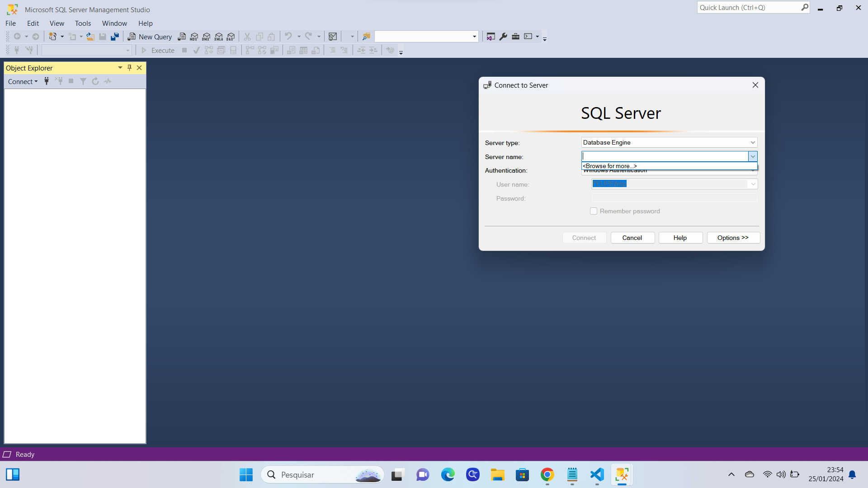
Task: Open File Explorer from the taskbar
Action: 497,474
